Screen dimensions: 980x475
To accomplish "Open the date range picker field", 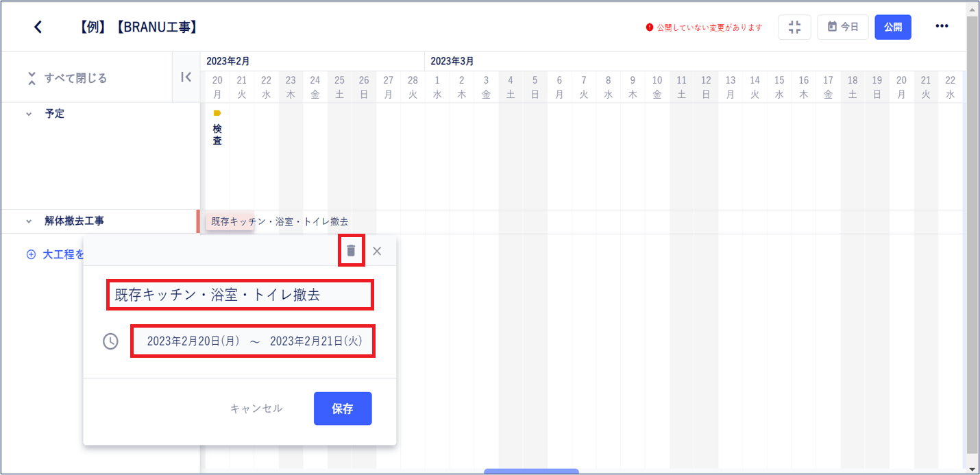I will 253,341.
